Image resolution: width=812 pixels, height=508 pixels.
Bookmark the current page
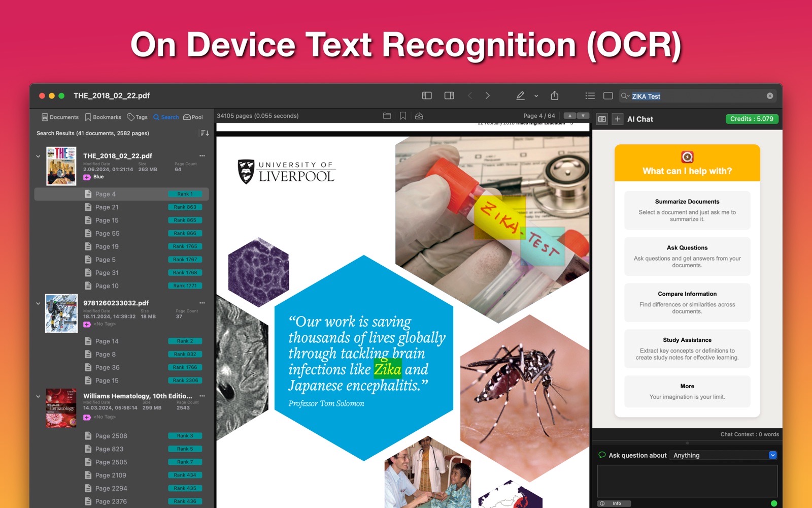pyautogui.click(x=403, y=116)
